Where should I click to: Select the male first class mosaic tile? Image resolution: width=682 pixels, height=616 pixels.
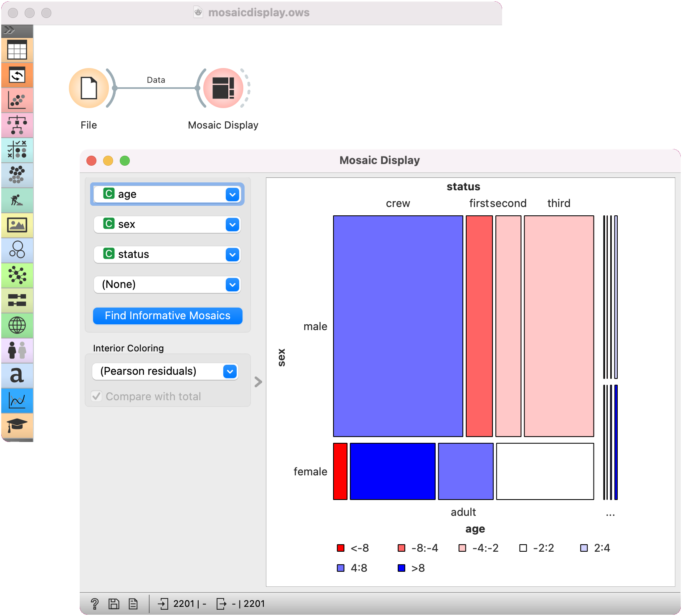479,326
